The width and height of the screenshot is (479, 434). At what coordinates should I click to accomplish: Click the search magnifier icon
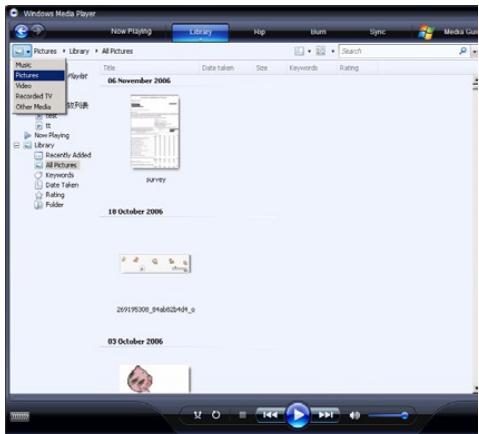coord(463,51)
